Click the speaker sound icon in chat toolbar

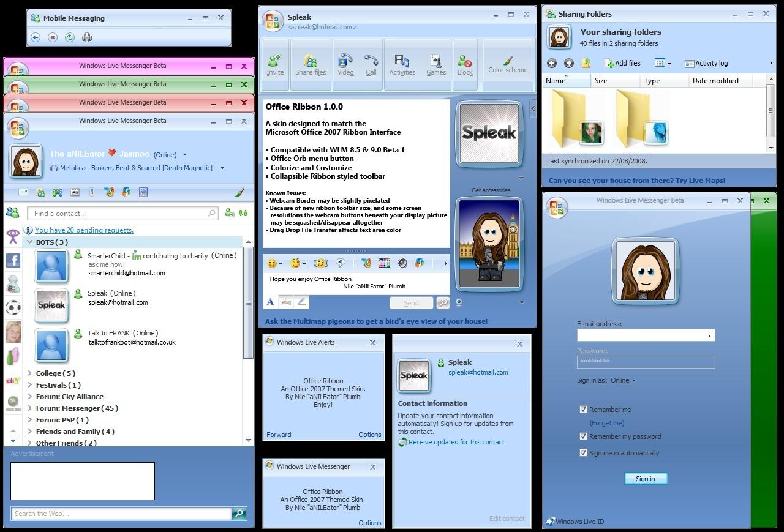click(x=402, y=263)
